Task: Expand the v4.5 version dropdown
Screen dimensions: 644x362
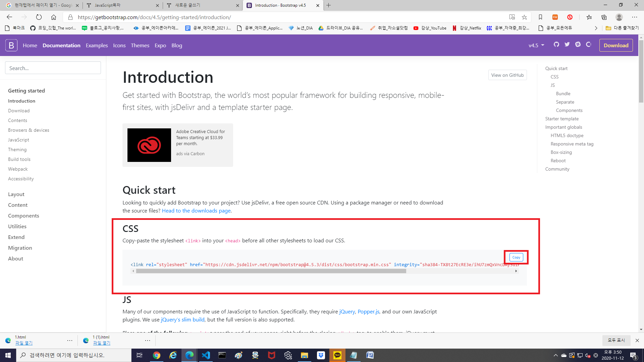Action: pos(536,45)
